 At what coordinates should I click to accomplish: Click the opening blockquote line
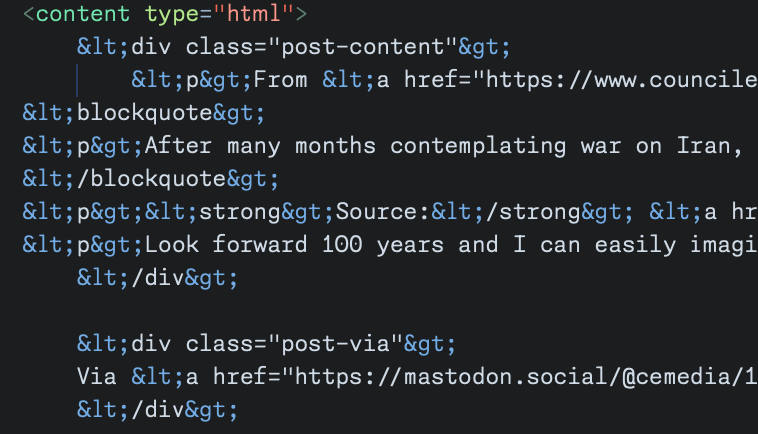point(144,113)
